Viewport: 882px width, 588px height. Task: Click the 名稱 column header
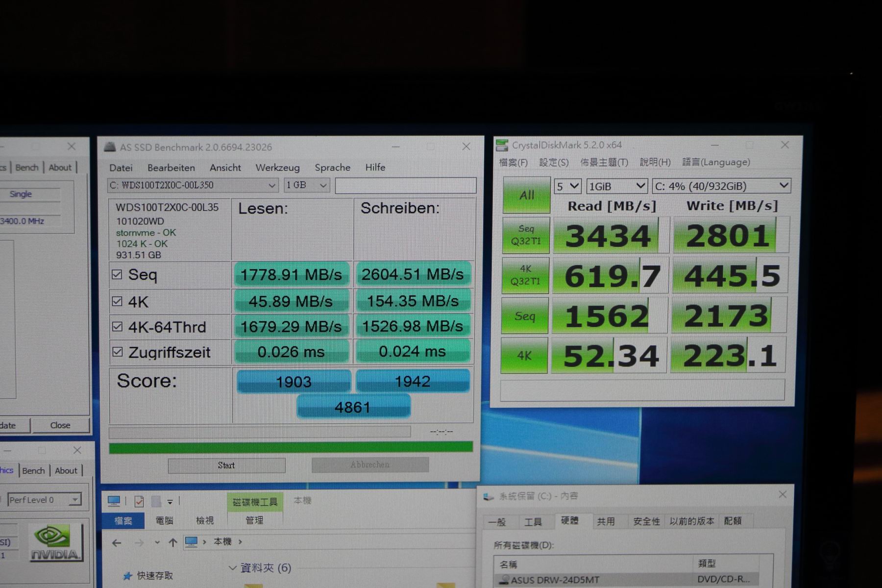(508, 564)
